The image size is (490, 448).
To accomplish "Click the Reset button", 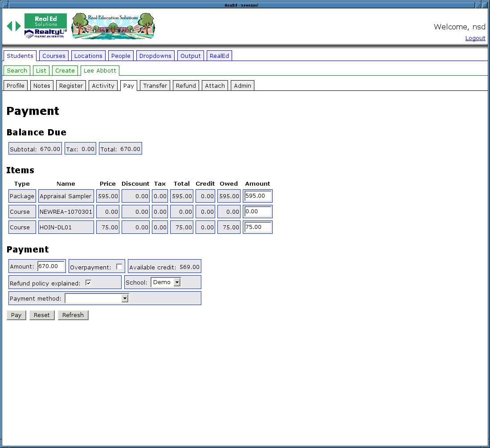I will tap(42, 315).
